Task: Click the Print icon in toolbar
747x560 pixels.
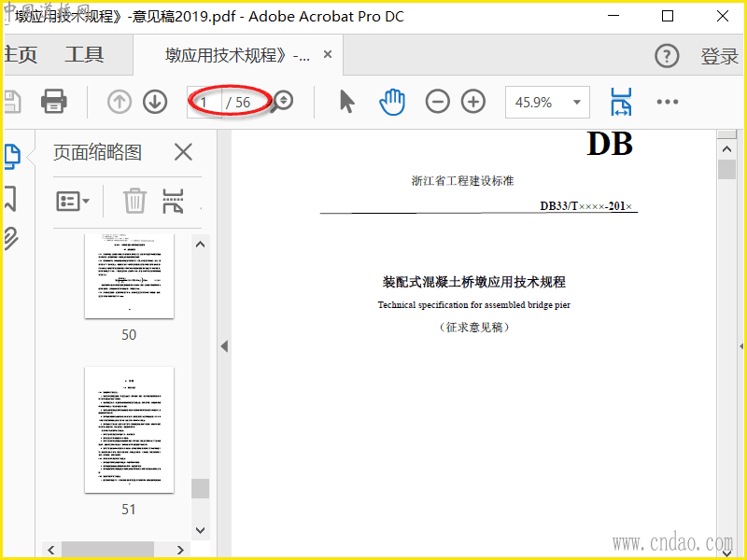Action: click(x=54, y=101)
